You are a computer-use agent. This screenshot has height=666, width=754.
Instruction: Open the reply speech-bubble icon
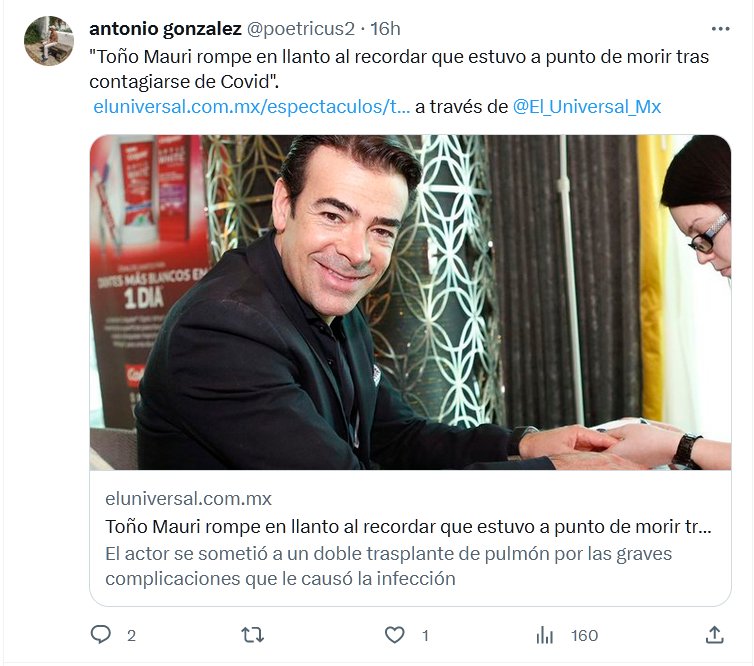click(x=101, y=635)
